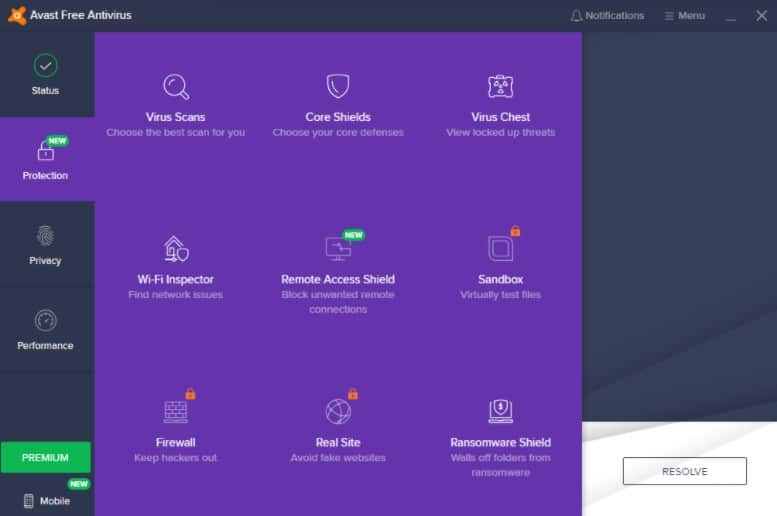The image size is (777, 516).
Task: Click the Remote Access Shield monitor icon
Action: coord(338,249)
